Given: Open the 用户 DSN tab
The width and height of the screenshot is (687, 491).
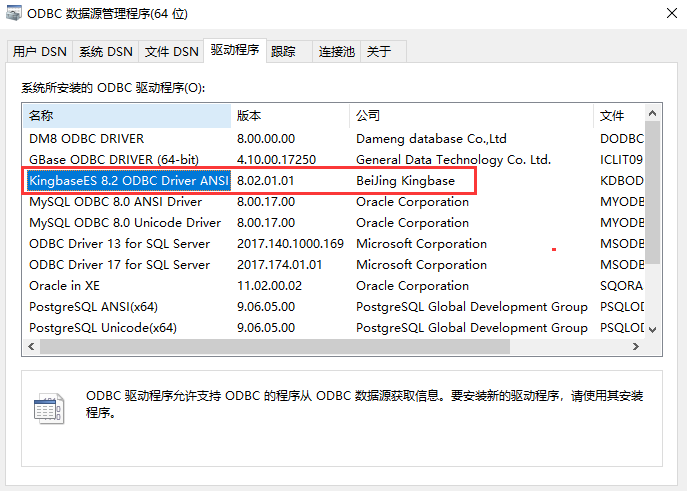Looking at the screenshot, I should [39, 52].
